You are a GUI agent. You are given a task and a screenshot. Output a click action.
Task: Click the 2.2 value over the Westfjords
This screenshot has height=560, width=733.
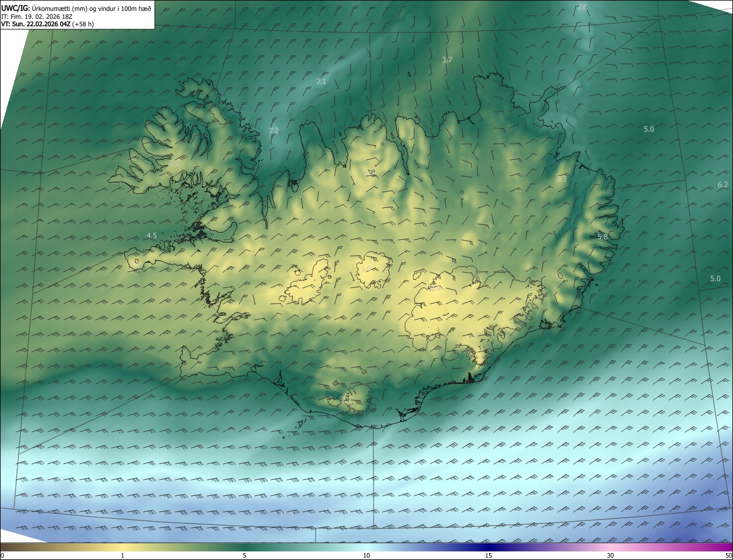point(175,163)
